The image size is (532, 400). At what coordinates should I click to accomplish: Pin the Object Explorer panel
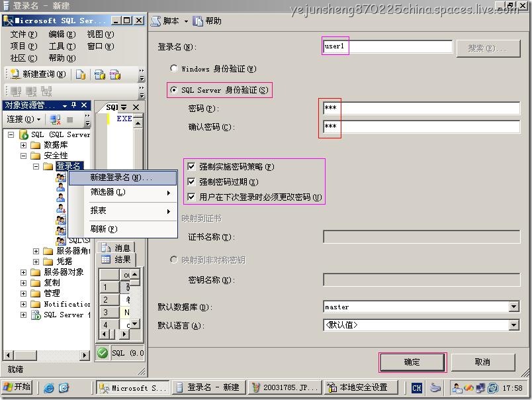(74, 105)
